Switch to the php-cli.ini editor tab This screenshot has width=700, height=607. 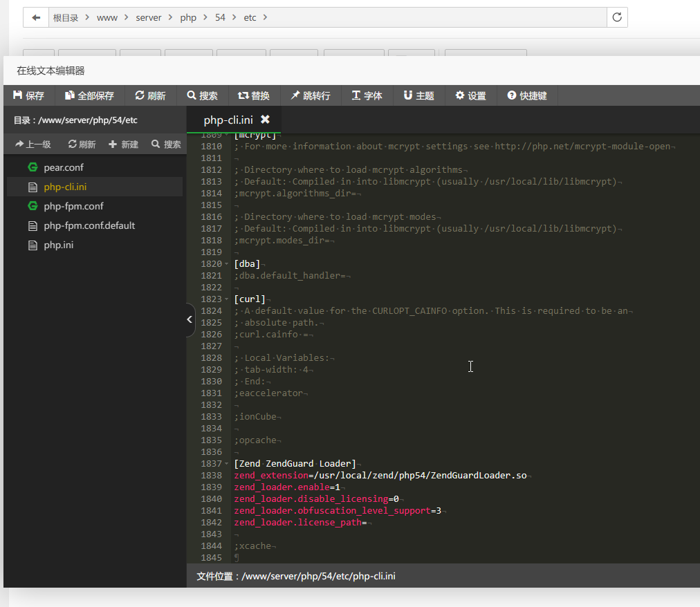tap(228, 120)
